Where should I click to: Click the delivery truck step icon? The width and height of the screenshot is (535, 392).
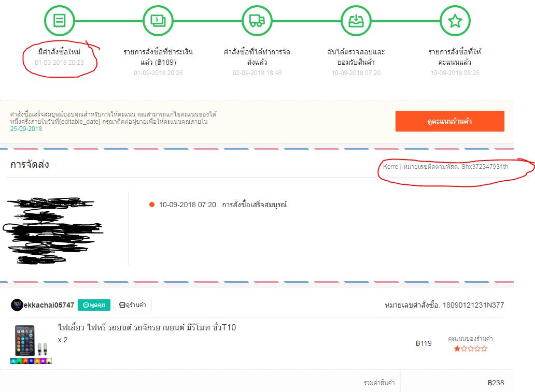pyautogui.click(x=257, y=21)
